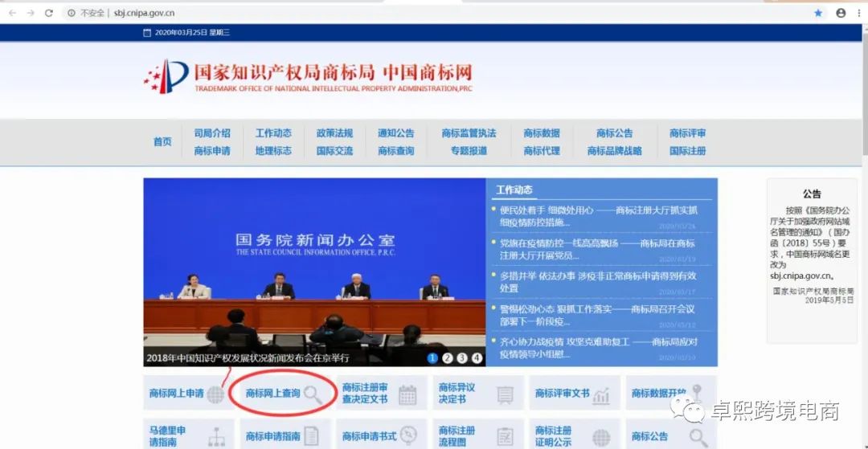Viewport: 868px width, 449px height.
Task: Click 商标评审文书 text link
Action: pos(562,394)
